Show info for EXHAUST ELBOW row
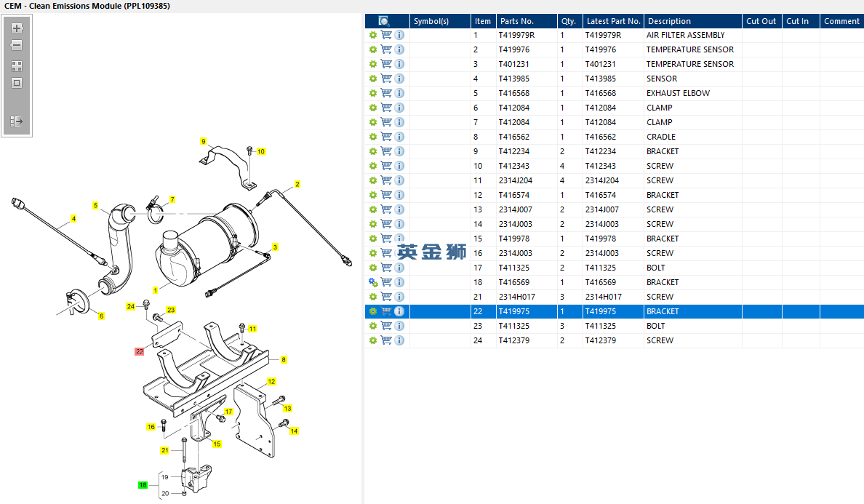Screen dimensions: 864x504 pyautogui.click(x=399, y=93)
